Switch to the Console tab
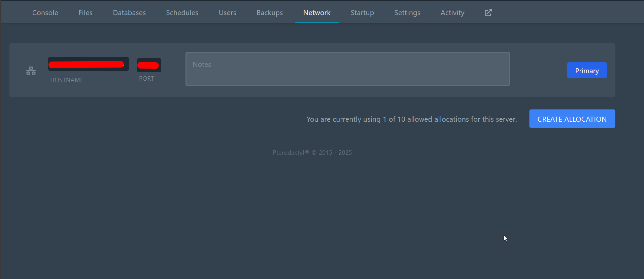The height and width of the screenshot is (279, 644). 45,13
